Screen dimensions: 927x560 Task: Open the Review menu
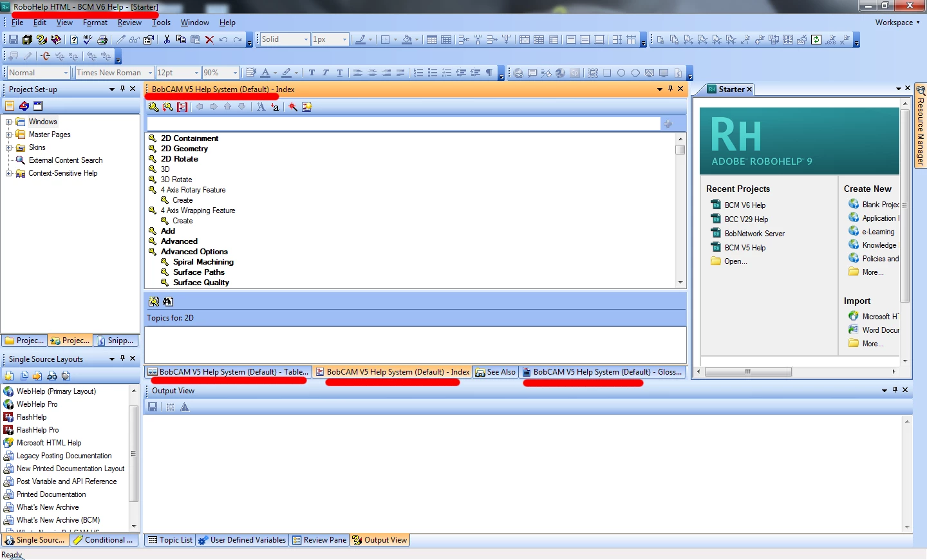[x=129, y=23]
